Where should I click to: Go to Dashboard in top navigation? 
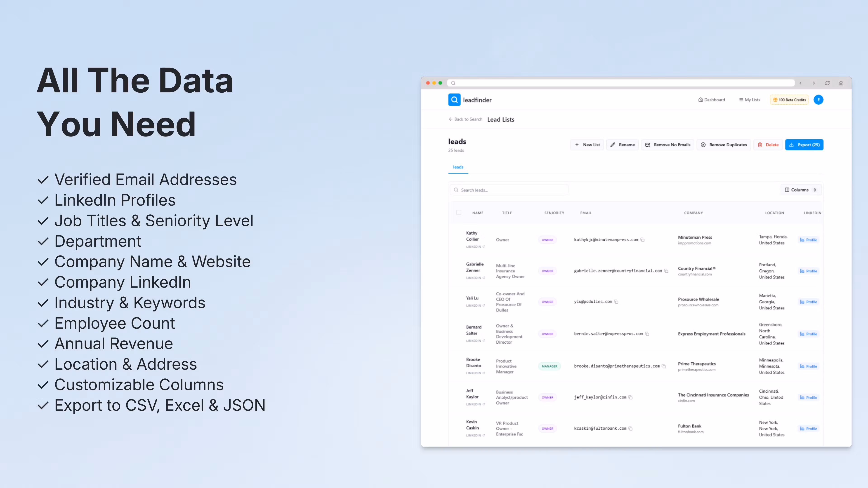(712, 100)
